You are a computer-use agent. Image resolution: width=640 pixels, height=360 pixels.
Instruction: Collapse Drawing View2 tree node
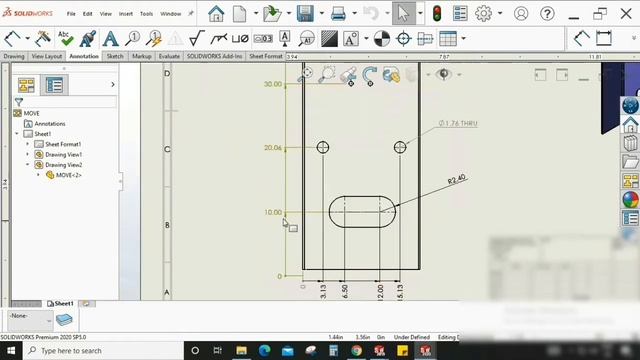(27, 164)
